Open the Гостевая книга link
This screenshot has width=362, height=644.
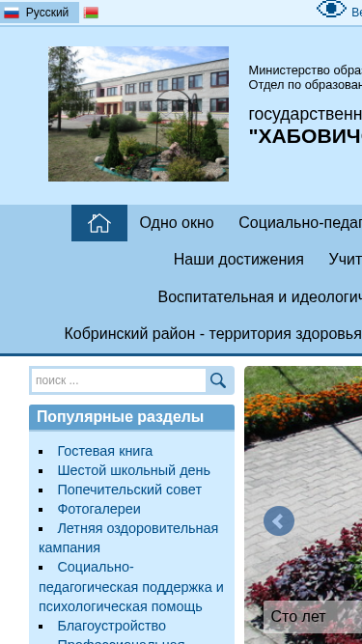pyautogui.click(x=105, y=451)
